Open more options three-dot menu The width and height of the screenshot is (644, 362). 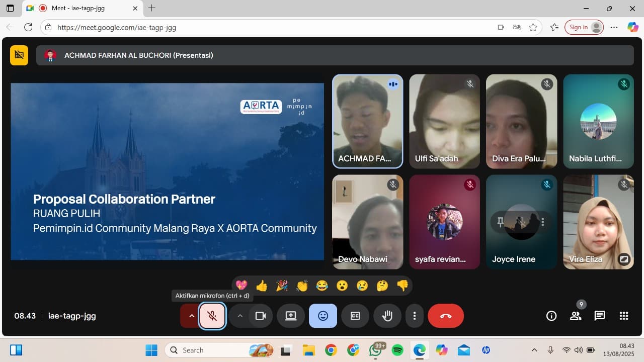[415, 316]
